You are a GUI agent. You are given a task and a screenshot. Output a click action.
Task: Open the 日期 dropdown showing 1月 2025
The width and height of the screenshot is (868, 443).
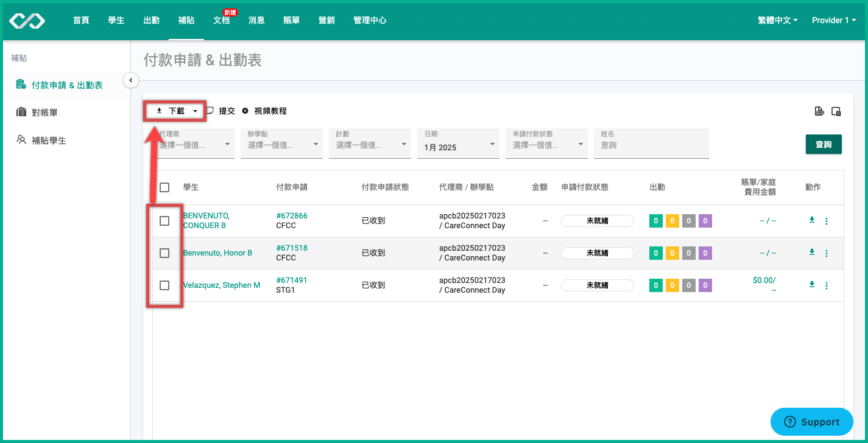[x=458, y=144]
